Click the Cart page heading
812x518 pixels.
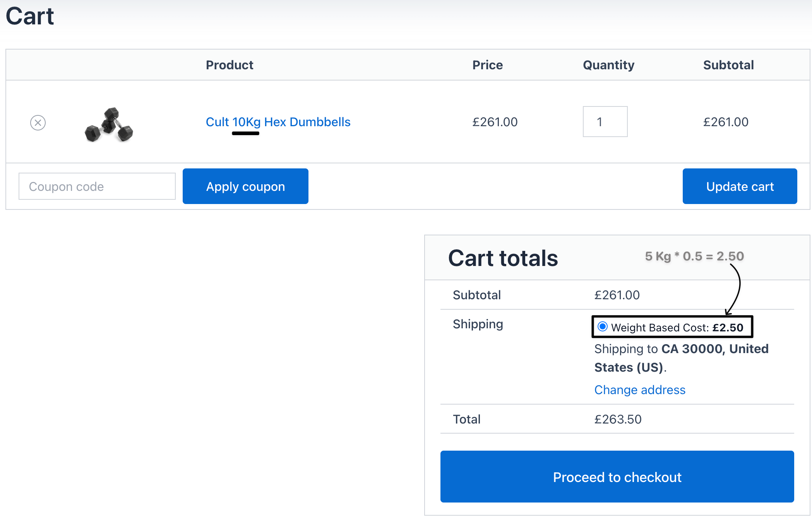[30, 16]
